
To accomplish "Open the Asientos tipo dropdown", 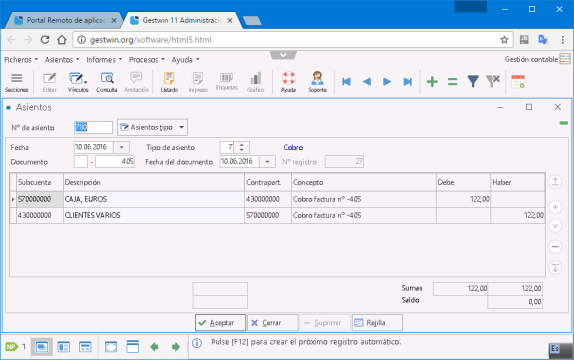I will pyautogui.click(x=152, y=127).
